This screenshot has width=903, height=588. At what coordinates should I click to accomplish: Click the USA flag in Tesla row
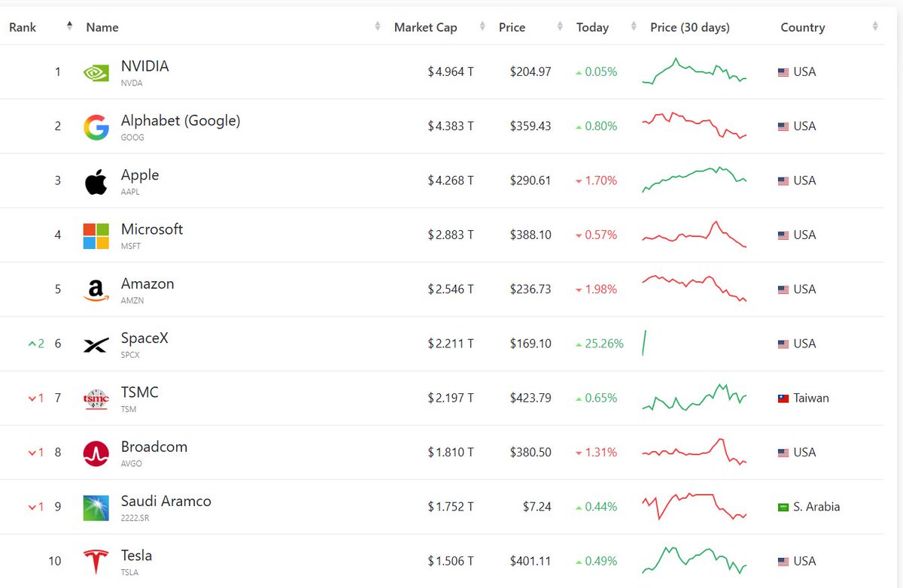click(783, 562)
